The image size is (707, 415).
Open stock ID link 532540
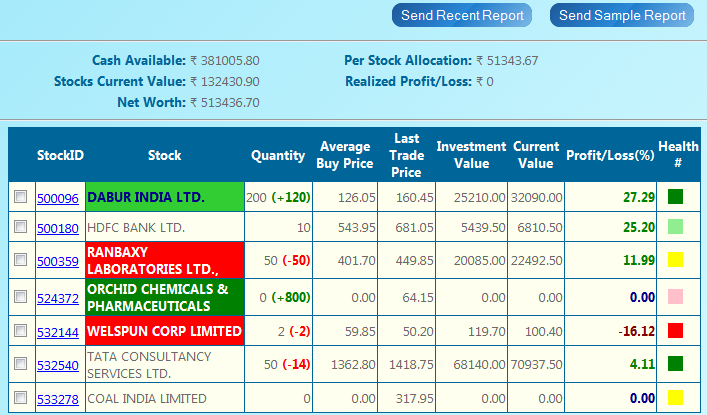(x=58, y=365)
